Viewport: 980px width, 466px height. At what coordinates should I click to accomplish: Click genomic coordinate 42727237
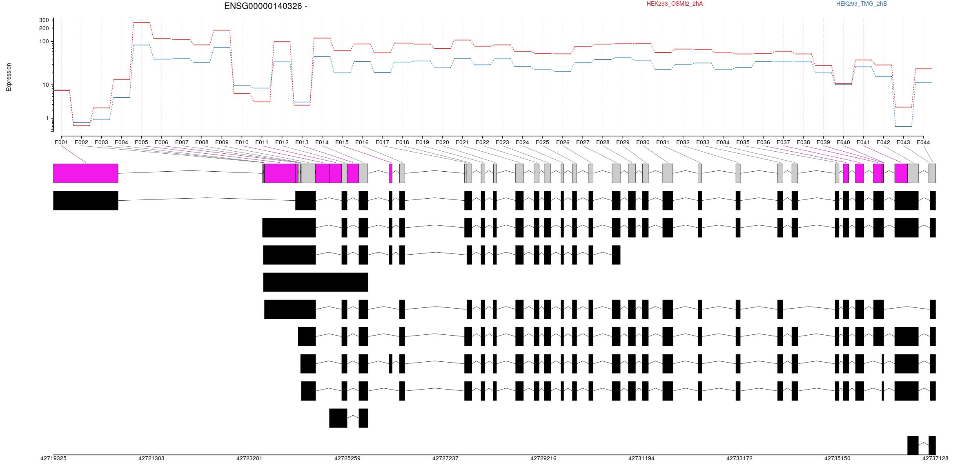pos(445,458)
